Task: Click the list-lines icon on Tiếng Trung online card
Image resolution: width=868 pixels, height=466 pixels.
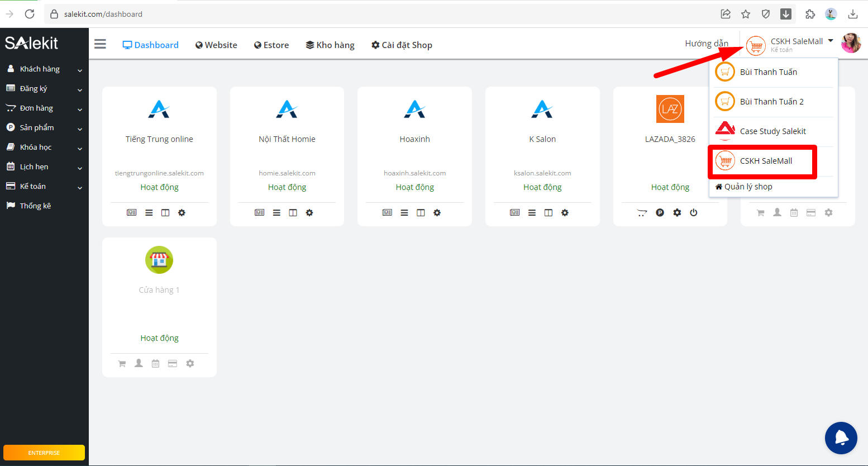Action: (x=149, y=212)
